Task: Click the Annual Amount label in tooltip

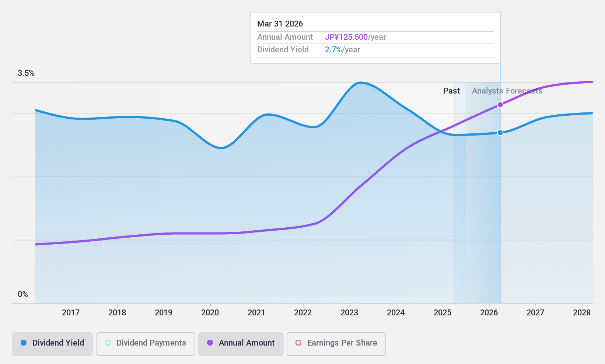Action: [x=285, y=37]
